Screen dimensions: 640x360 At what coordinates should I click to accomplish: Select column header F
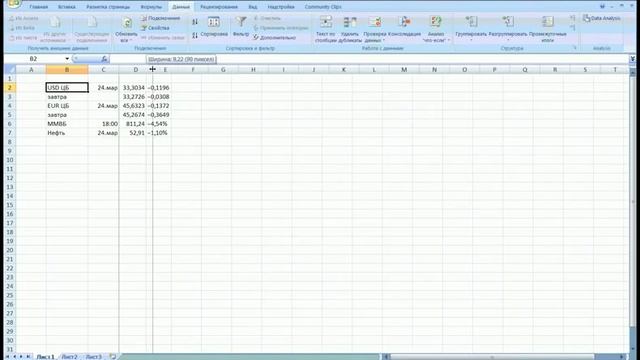coord(193,70)
